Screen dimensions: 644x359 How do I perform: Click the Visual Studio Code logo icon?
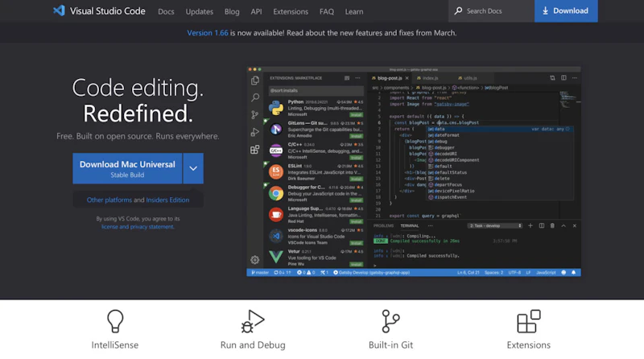[59, 10]
